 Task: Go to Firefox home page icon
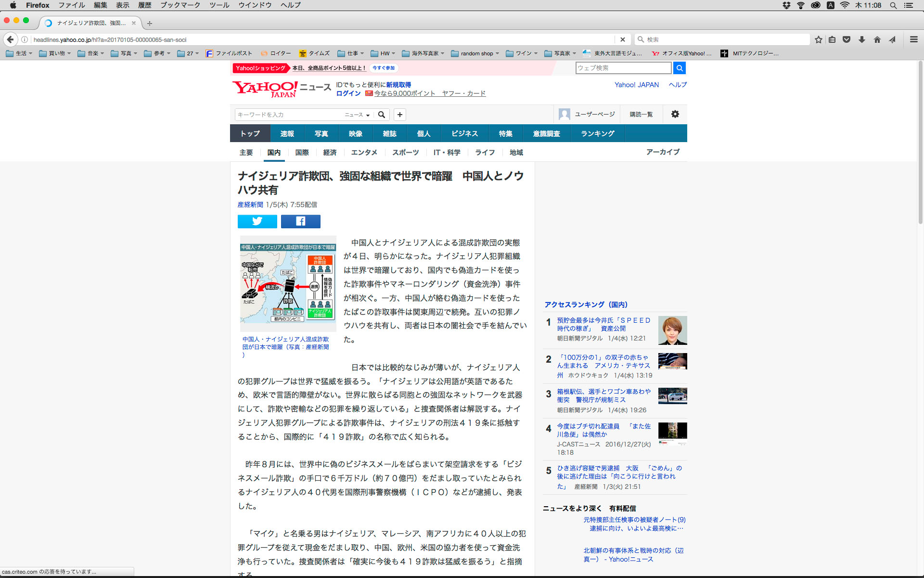[x=877, y=39]
